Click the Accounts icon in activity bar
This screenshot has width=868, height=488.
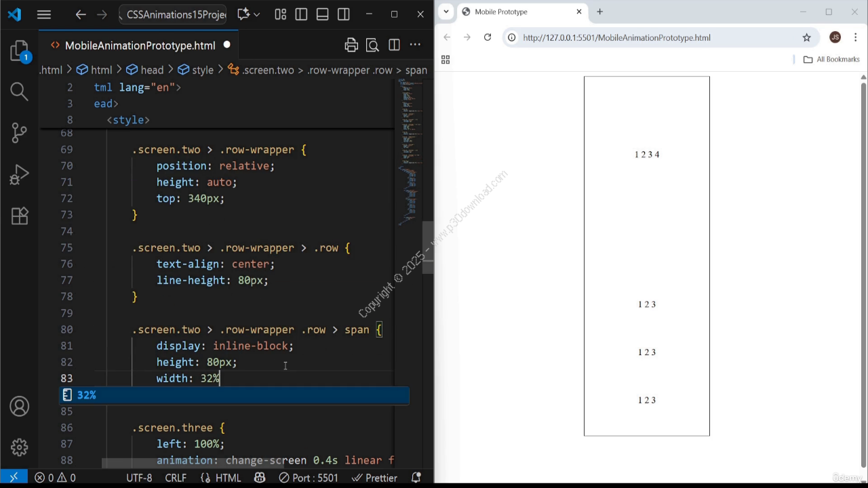[19, 407]
